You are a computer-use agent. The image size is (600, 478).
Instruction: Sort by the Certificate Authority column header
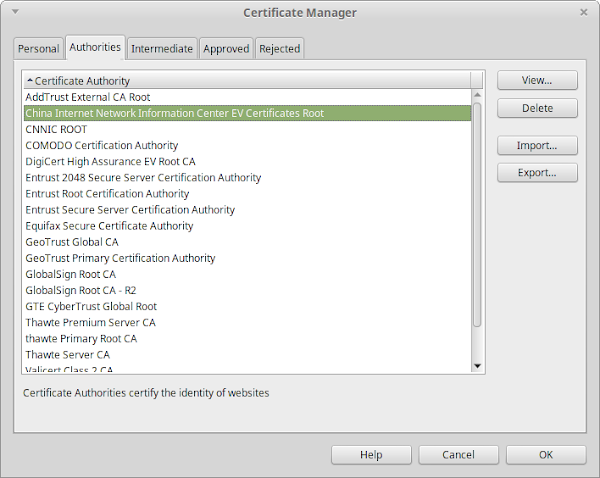point(247,81)
